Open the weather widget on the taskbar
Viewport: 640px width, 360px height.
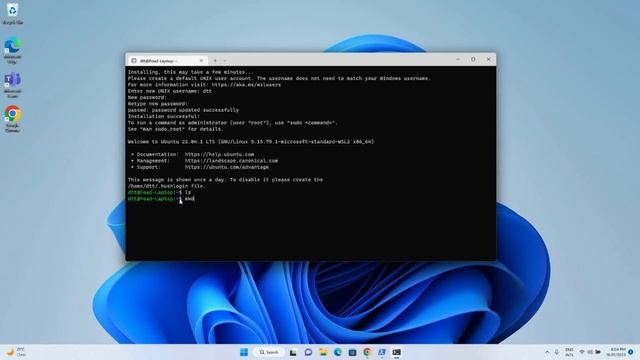click(x=16, y=352)
